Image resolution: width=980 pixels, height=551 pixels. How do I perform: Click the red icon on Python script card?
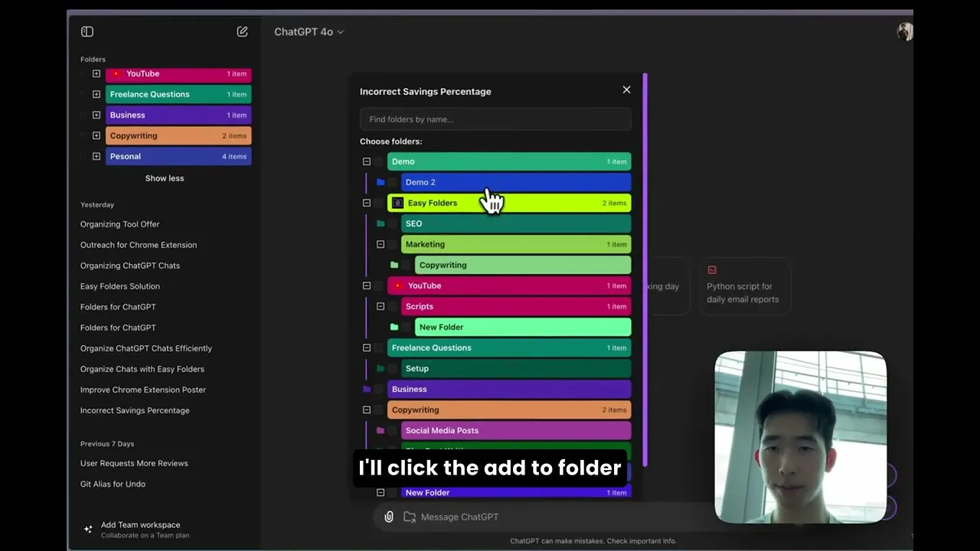[712, 270]
